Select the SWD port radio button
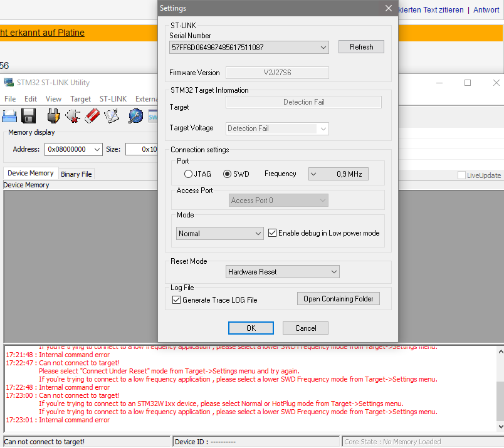The width and height of the screenshot is (504, 448). click(227, 174)
